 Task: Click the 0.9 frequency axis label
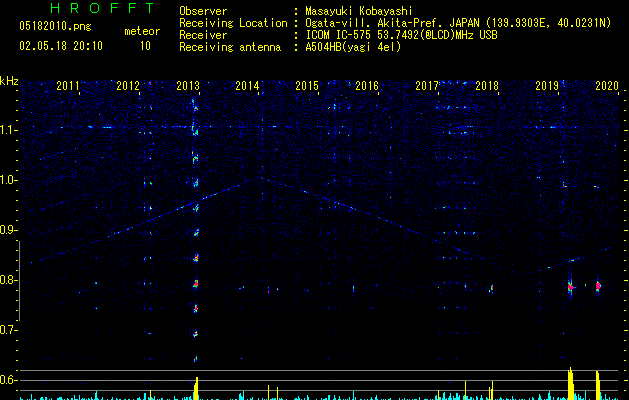[x=7, y=230]
